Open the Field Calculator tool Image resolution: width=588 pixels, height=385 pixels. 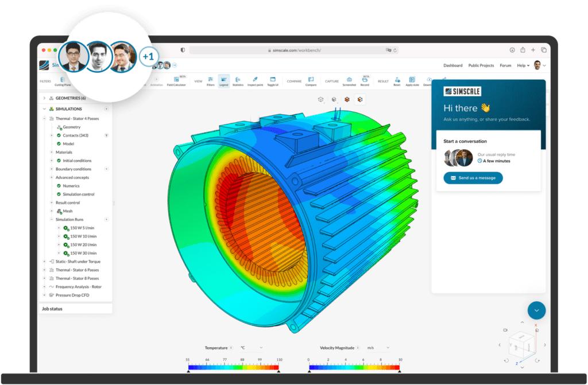[176, 80]
